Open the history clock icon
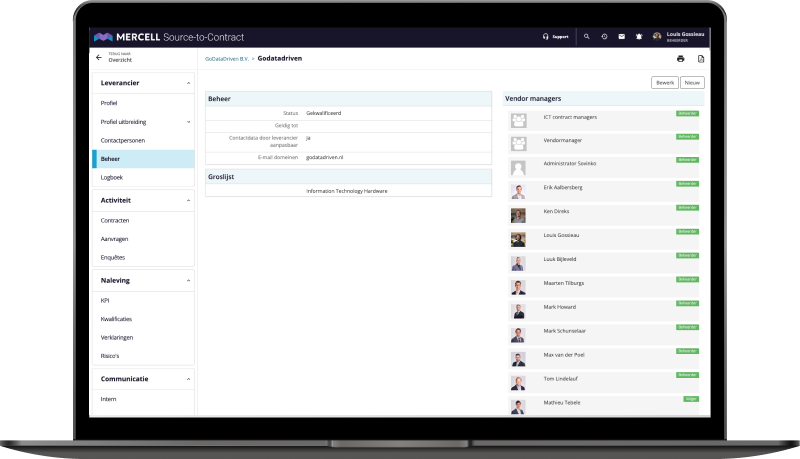 [604, 36]
